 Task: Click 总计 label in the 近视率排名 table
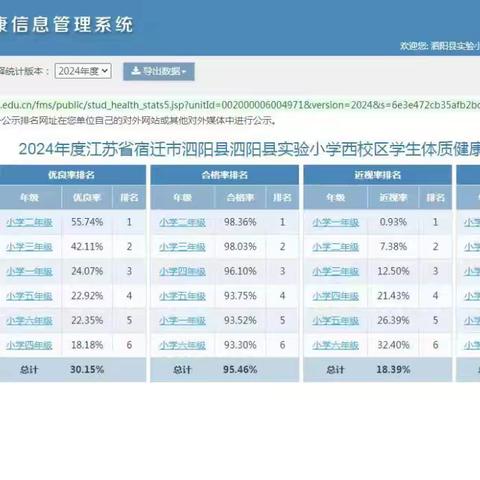336,370
